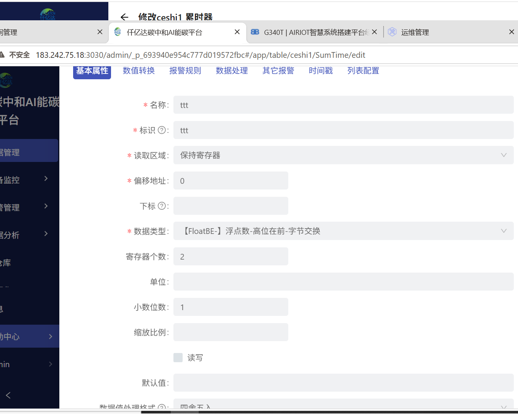
Task: Open the 数据值处理格式 dropdown showing 四舍五入
Action: pyautogui.click(x=343, y=404)
